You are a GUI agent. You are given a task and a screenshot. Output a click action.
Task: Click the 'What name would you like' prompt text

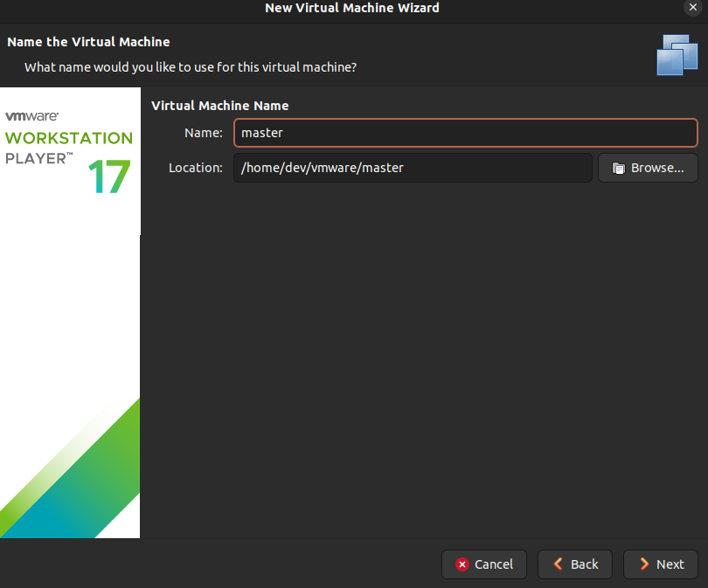point(191,67)
